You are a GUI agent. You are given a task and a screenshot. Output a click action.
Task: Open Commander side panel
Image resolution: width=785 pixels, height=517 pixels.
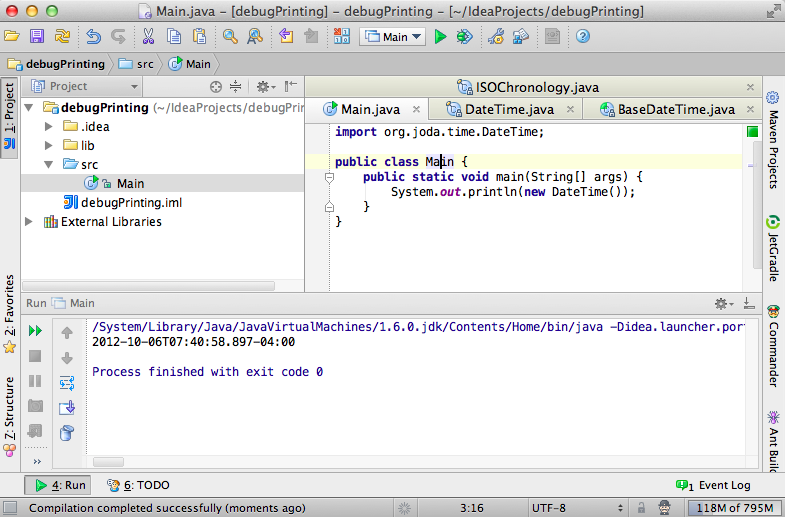point(773,346)
